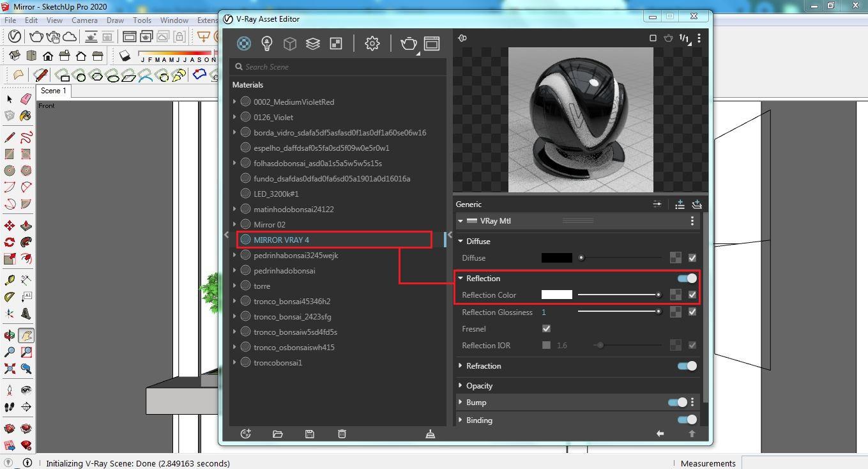This screenshot has width=868, height=469.
Task: Save selected asset to file
Action: pos(310,434)
